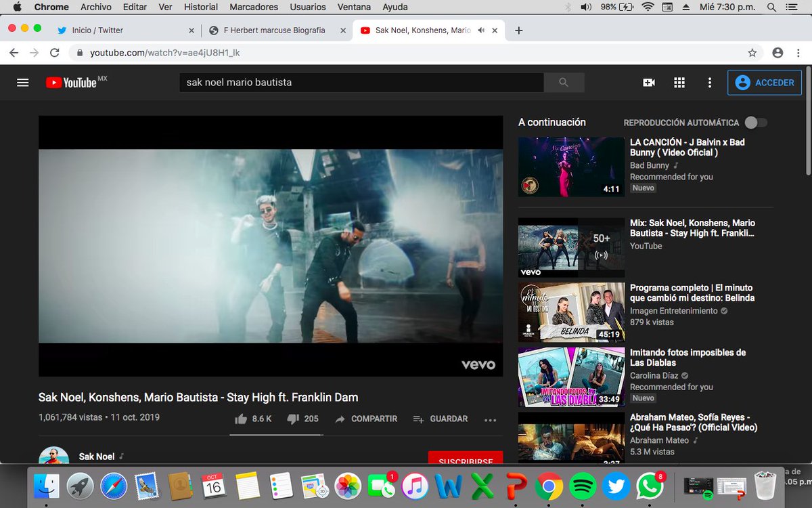Open the Marcadores menu
Screen dimensions: 812x508
(254, 7)
